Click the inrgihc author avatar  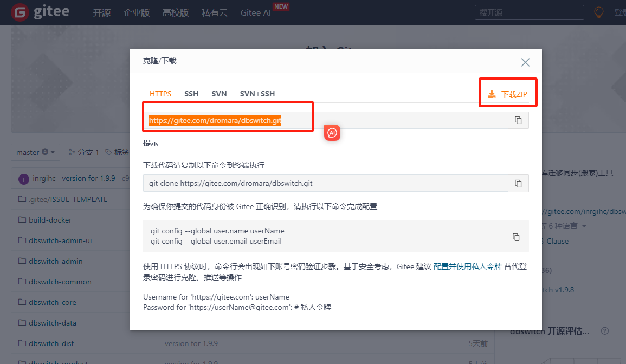click(23, 179)
